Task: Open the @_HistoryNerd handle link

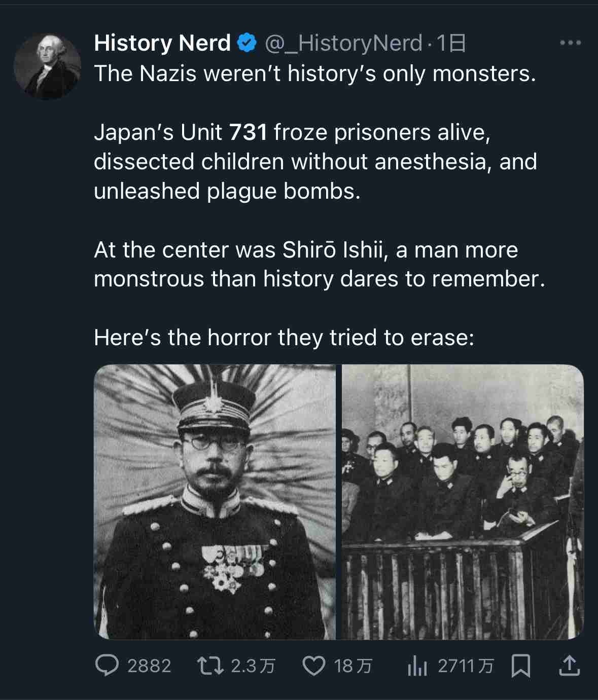Action: tap(343, 44)
